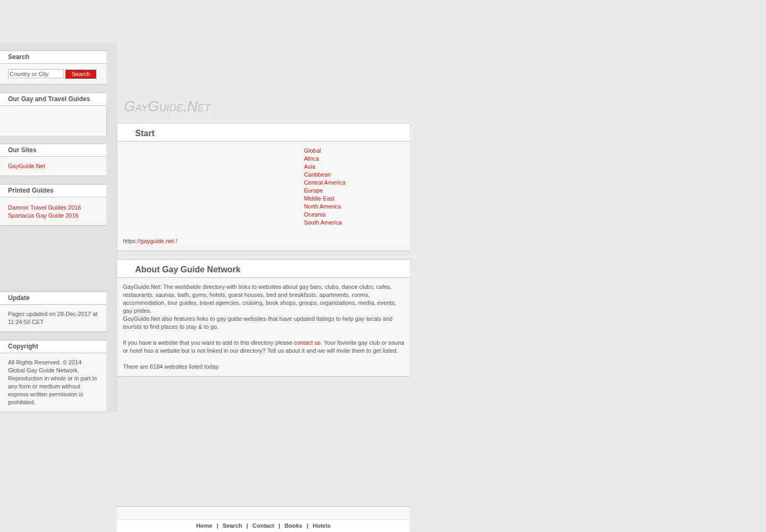Viewport: 766px width, 532px height.
Task: Click the About Gay Guide Network heading
Action: click(188, 269)
